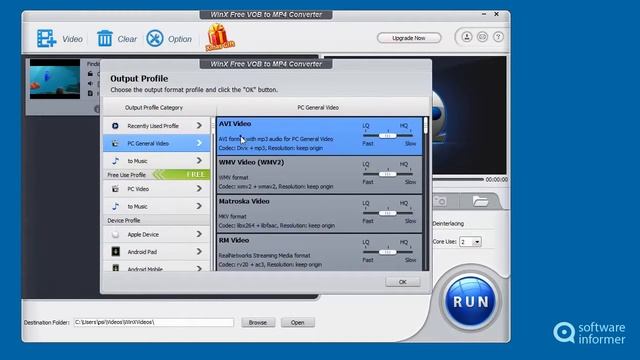Select the RM Video profile
Screen dimensions: 640x360
[x=319, y=252]
